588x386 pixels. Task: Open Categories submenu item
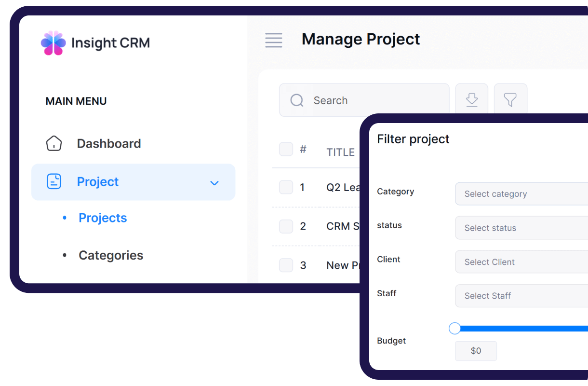[111, 255]
